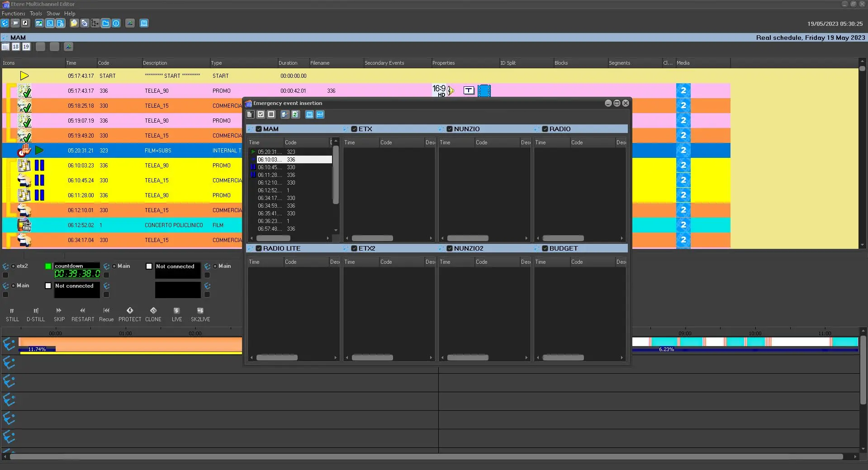Click select-all checkmark icon in emergency toolbar
Viewport: 868px width, 470px height.
click(261, 115)
